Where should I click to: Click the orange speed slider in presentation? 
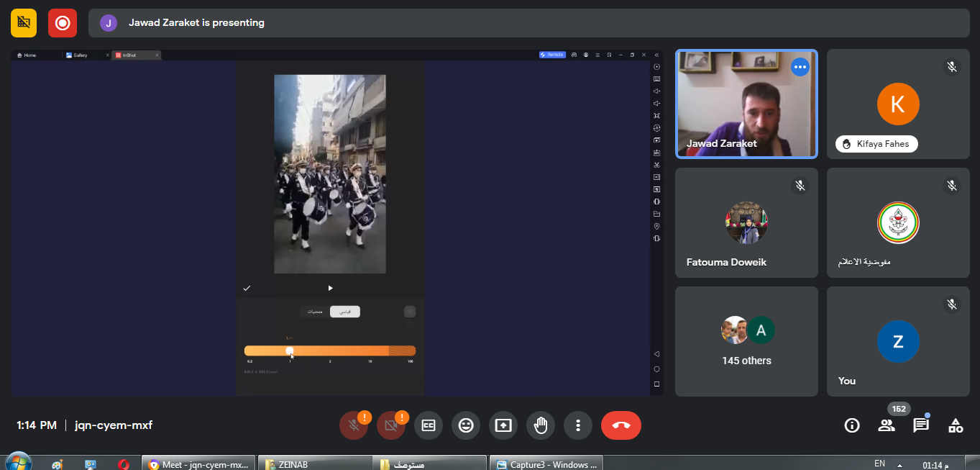tap(329, 351)
